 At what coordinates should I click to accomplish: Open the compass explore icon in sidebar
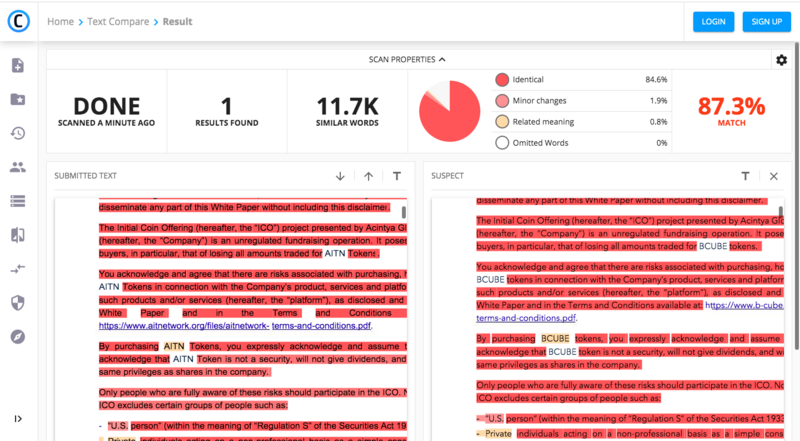pyautogui.click(x=18, y=337)
